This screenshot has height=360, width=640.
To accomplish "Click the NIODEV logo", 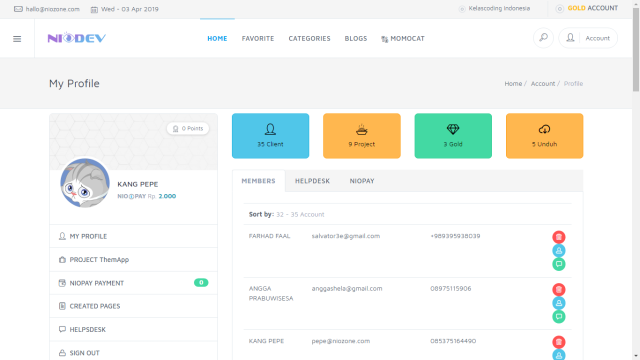I will [77, 38].
